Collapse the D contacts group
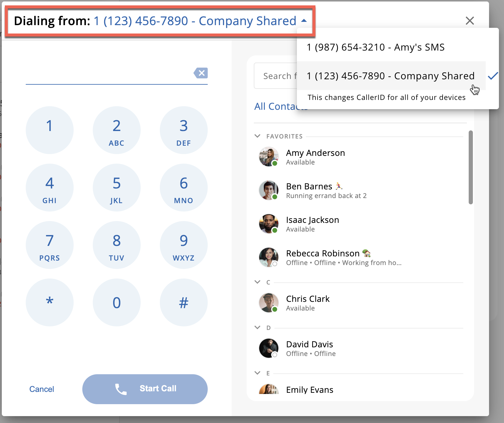 pyautogui.click(x=257, y=328)
